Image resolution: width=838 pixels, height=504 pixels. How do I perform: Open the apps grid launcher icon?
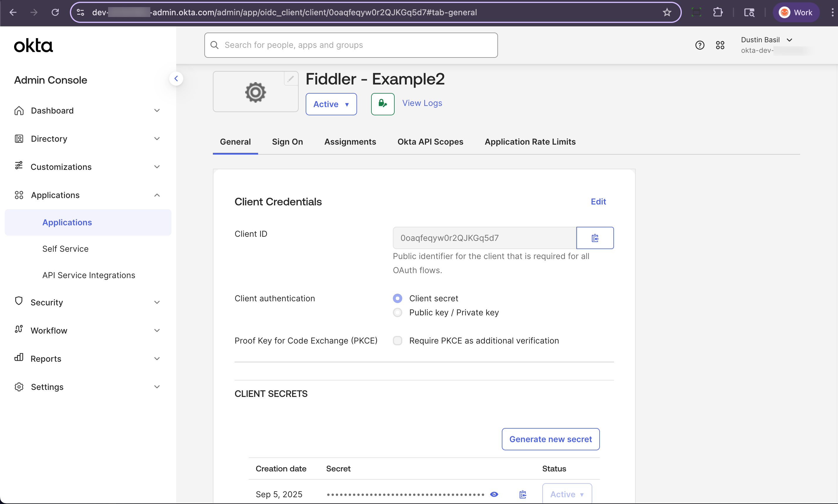pos(720,45)
